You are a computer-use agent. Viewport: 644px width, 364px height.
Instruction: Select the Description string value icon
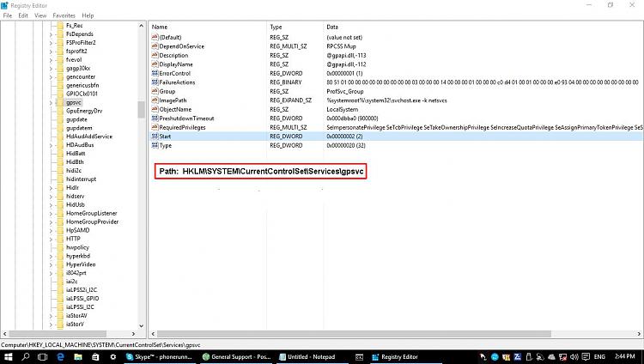pos(155,55)
